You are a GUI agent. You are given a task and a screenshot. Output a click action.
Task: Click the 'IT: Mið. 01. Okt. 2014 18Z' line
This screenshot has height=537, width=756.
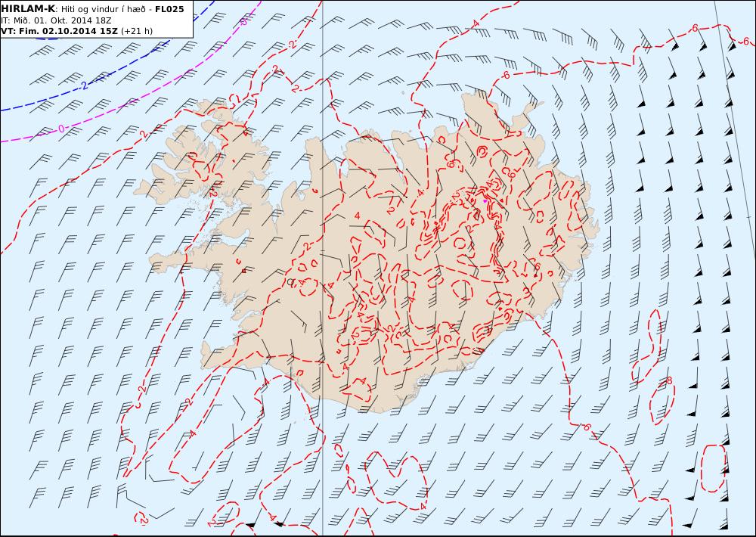[56, 20]
